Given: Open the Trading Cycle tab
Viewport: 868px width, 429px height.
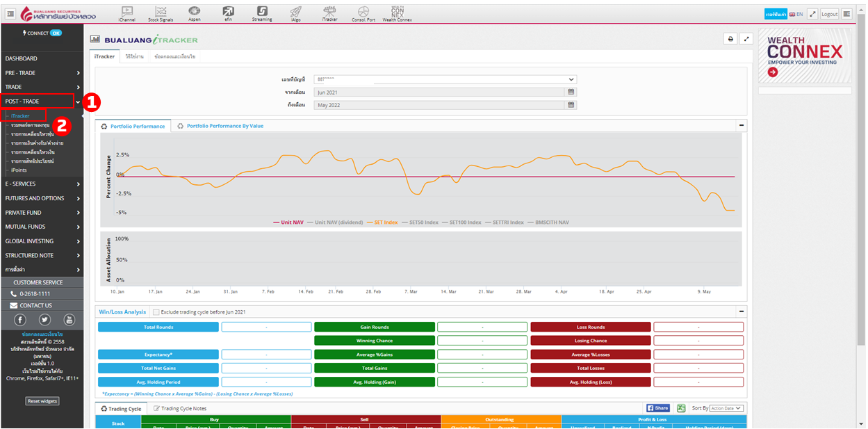Looking at the screenshot, I should (120, 409).
